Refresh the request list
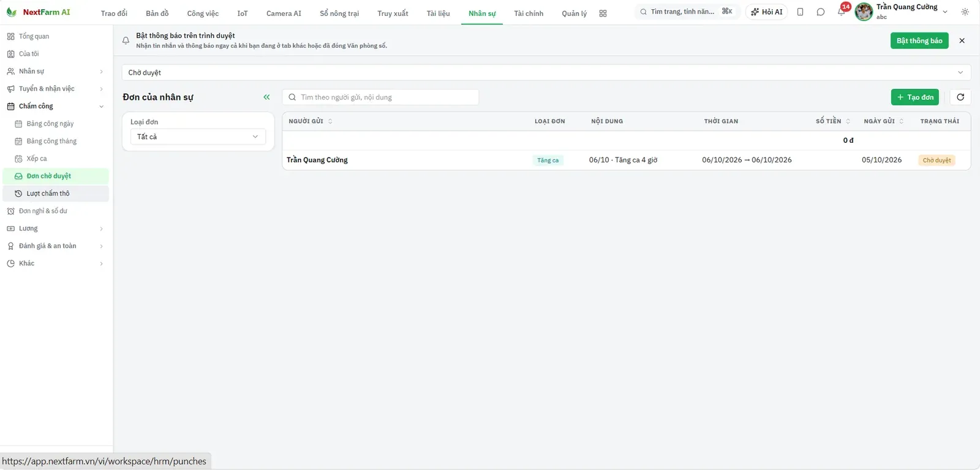The width and height of the screenshot is (980, 470). 960,97
